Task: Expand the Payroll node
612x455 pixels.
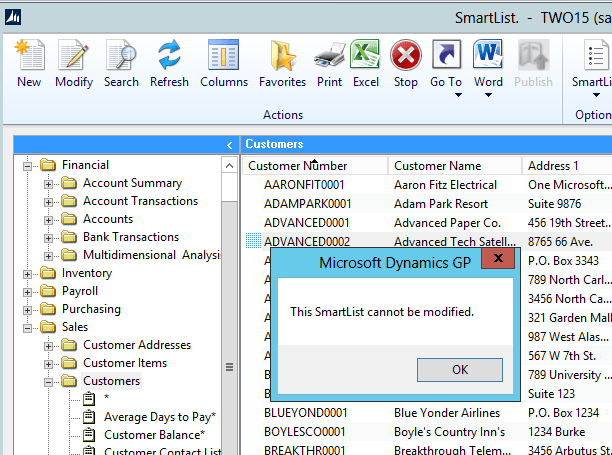Action: pyautogui.click(x=27, y=292)
